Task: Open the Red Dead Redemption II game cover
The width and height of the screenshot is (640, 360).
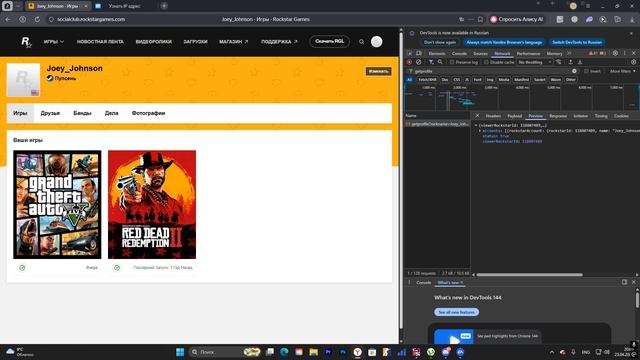Action: (152, 204)
